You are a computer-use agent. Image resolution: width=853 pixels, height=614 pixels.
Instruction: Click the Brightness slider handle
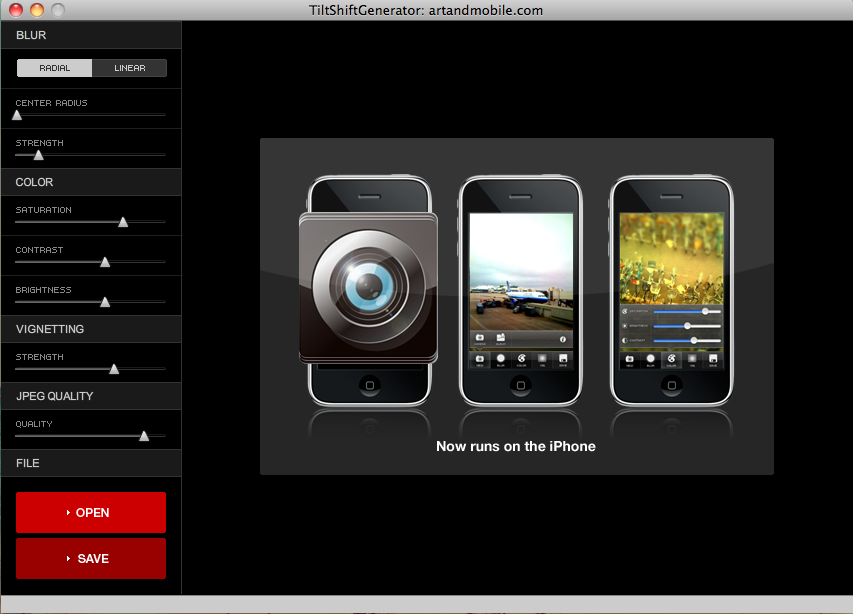pyautogui.click(x=105, y=302)
